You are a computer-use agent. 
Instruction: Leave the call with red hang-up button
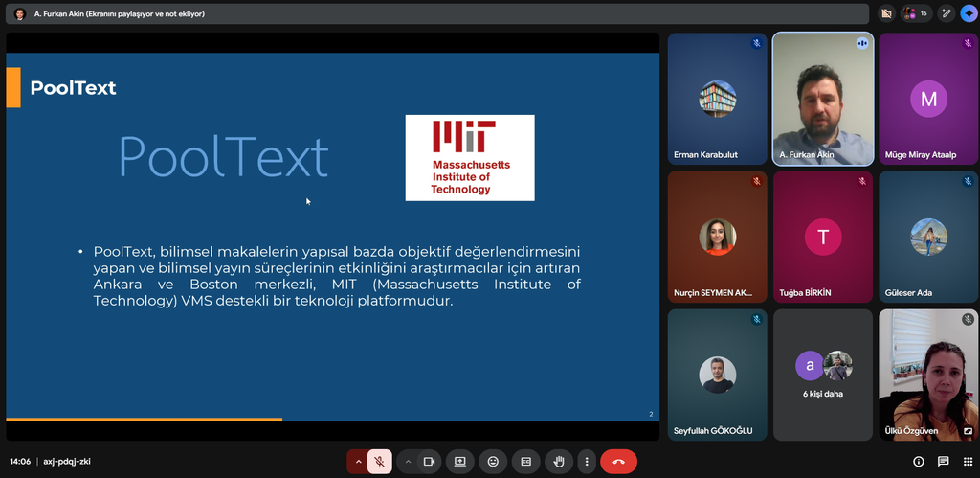618,462
